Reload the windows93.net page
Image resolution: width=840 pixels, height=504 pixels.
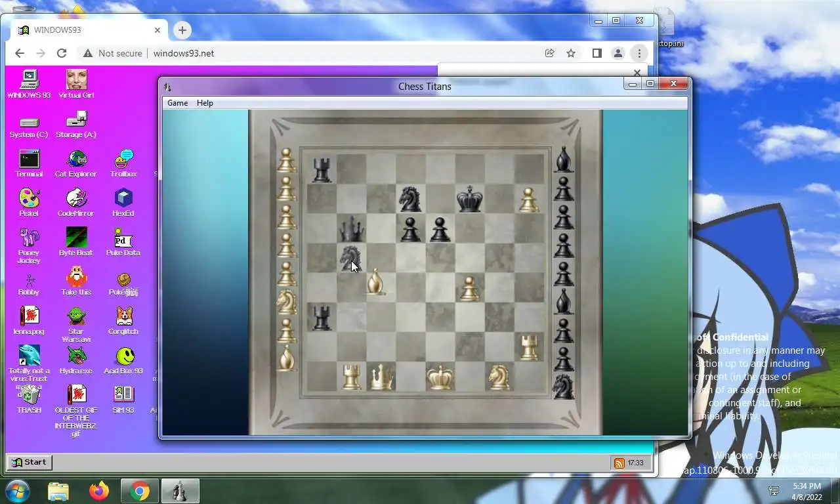coord(62,53)
